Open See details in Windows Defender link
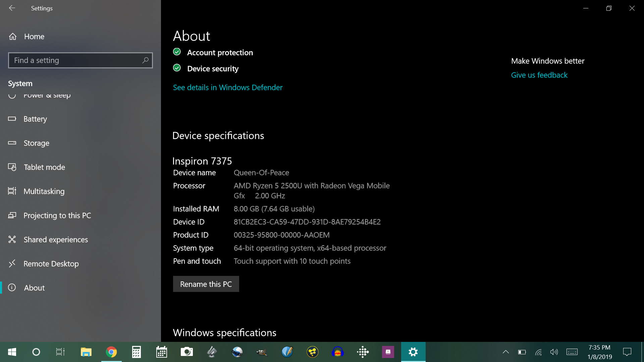This screenshot has width=644, height=362. [228, 87]
